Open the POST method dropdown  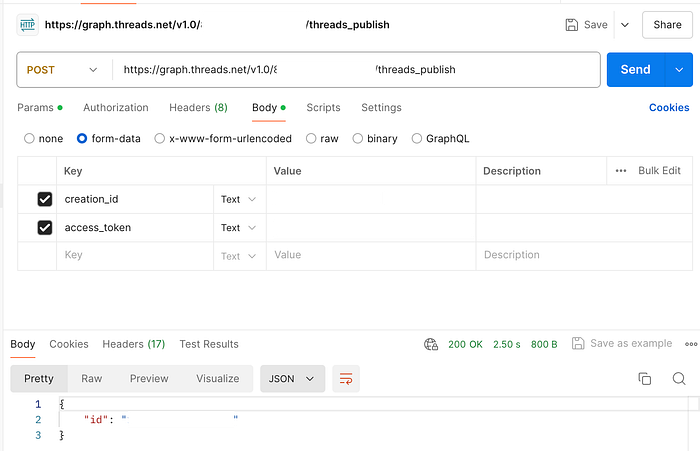click(62, 70)
